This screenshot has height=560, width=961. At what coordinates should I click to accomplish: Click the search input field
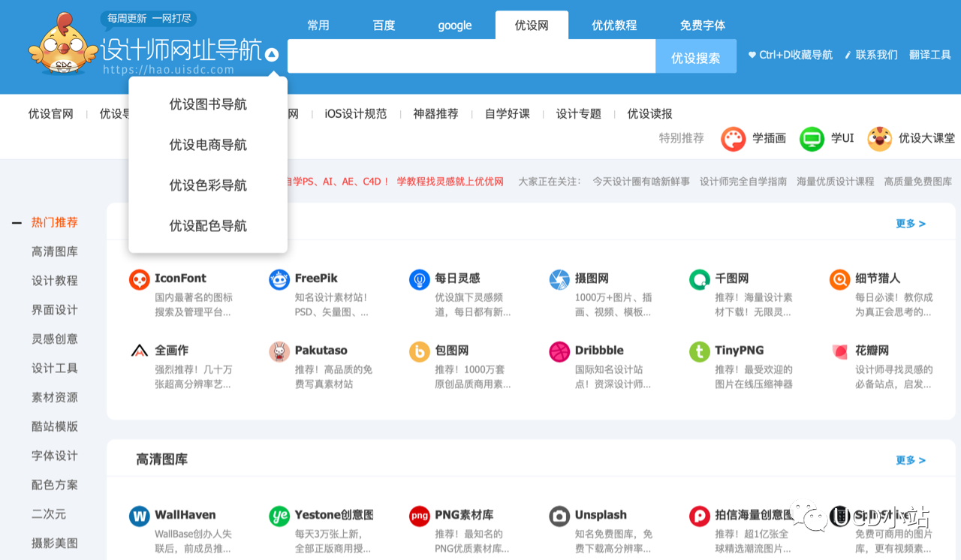[x=471, y=56]
